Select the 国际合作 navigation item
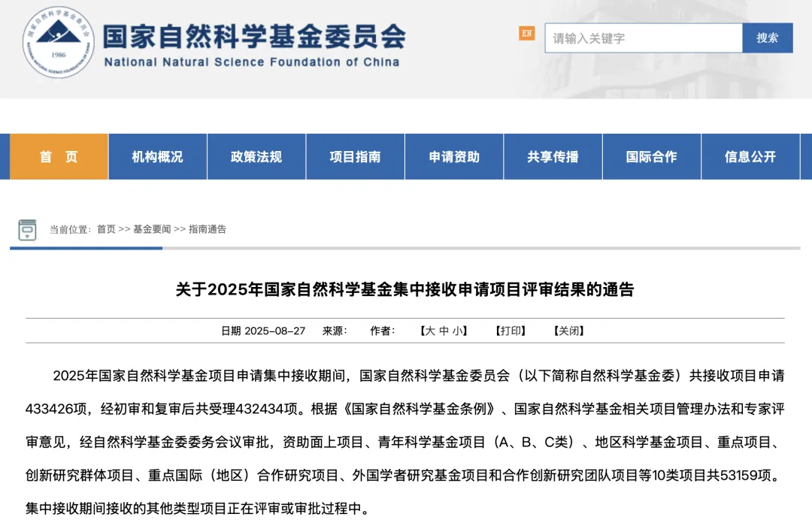 (651, 157)
